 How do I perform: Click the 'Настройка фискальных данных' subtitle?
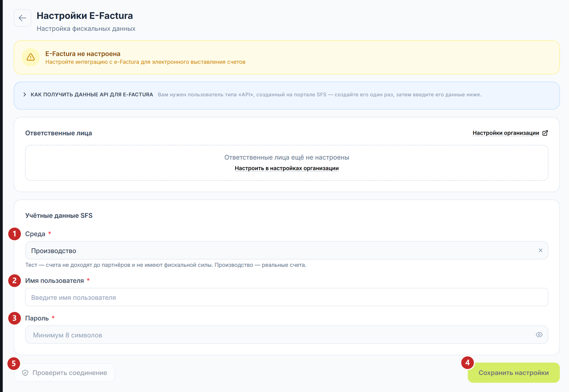click(86, 29)
